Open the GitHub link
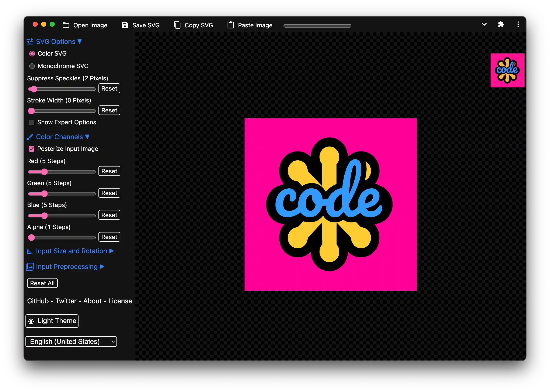Viewport: 550px width, 392px height. [38, 301]
